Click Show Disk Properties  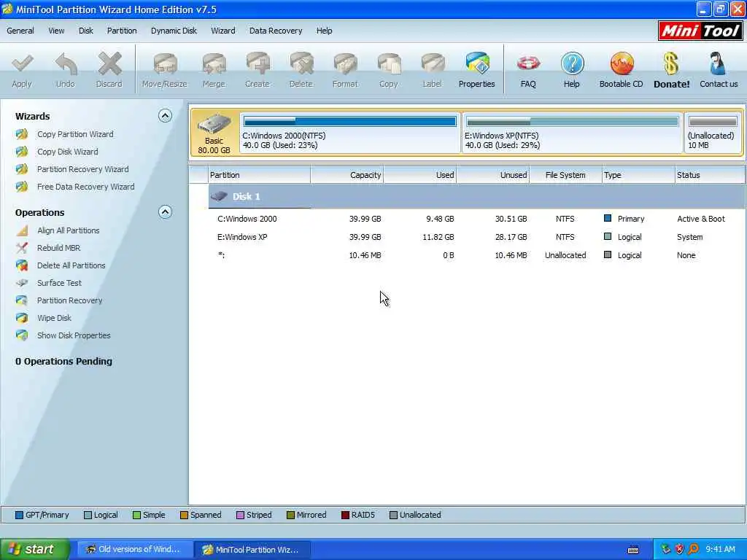click(x=74, y=335)
